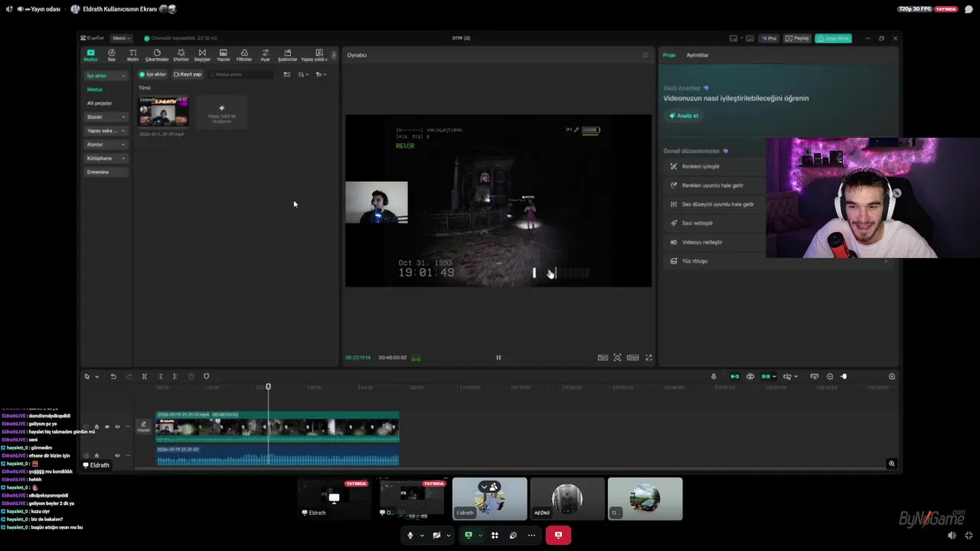This screenshot has width=980, height=551.
Task: Open the Metin (text) tab
Action: [x=132, y=55]
